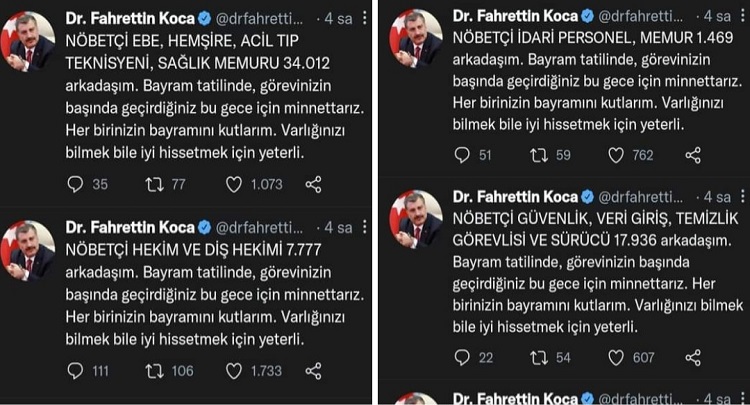Reply to the tweet about 34.012 EBE, HEMŞİRE staff
Image resolution: width=750 pixels, height=405 pixels.
pyautogui.click(x=74, y=184)
